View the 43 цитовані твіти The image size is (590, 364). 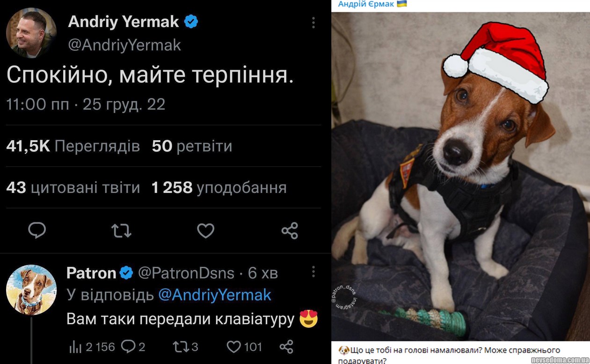click(73, 188)
